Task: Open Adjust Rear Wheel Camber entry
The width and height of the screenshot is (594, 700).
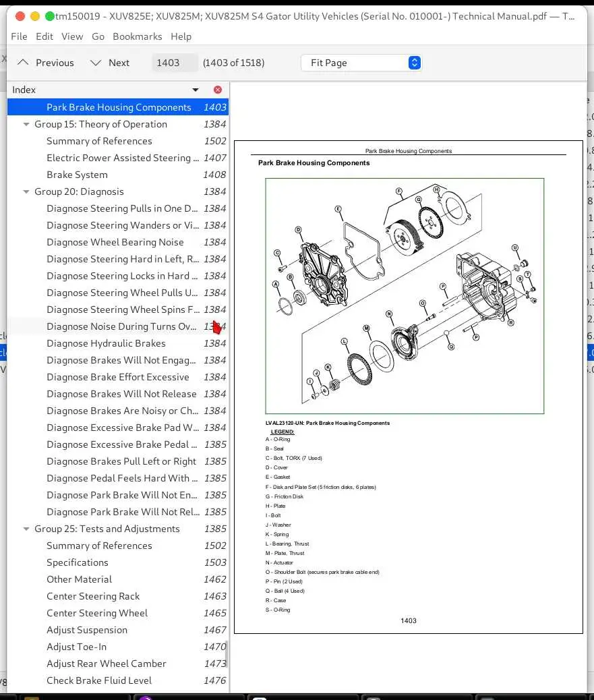Action: pos(118,664)
